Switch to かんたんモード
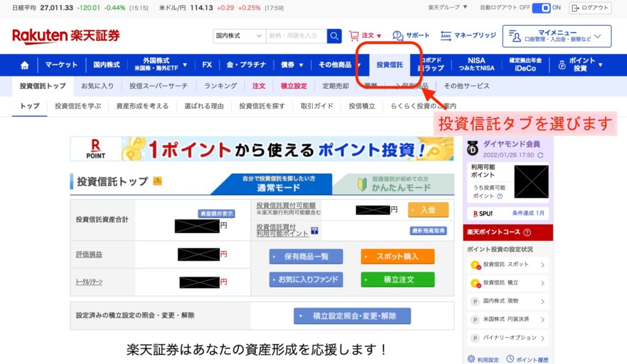The width and height of the screenshot is (627, 364). (394, 184)
